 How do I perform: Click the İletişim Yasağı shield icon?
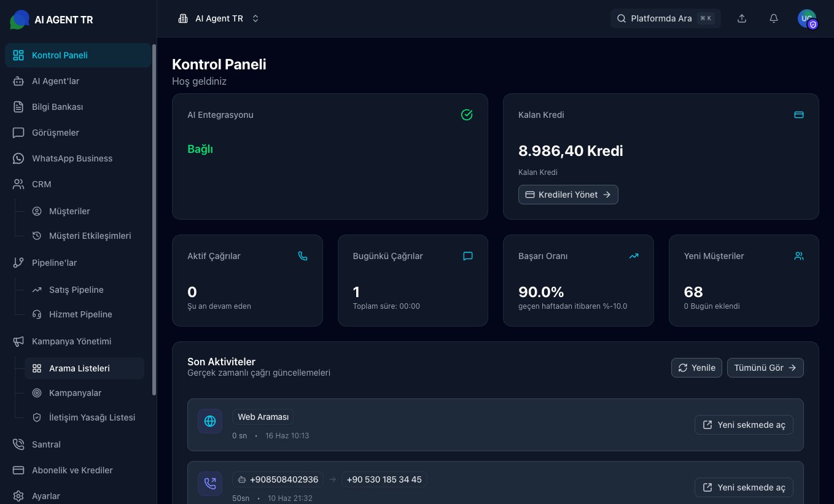37,417
